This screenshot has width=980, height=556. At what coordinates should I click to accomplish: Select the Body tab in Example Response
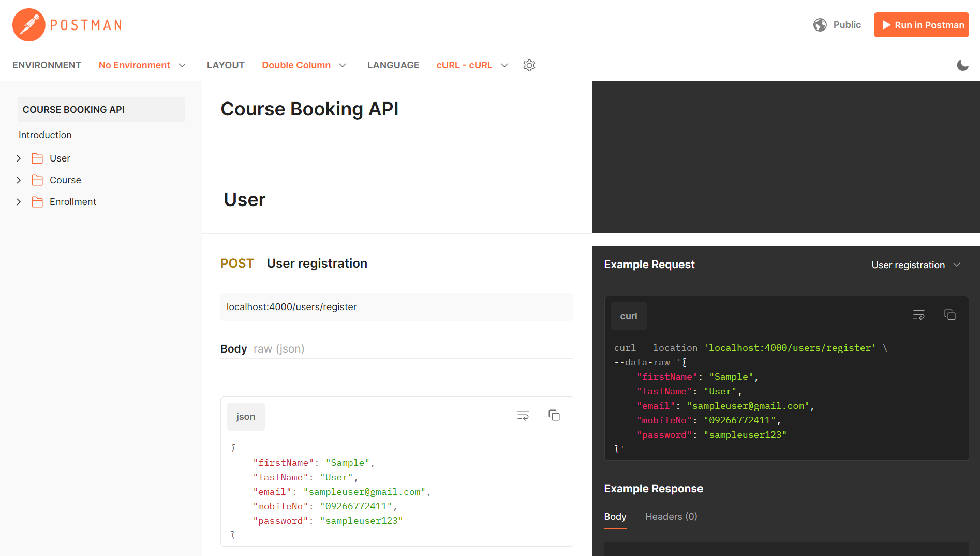(x=615, y=516)
